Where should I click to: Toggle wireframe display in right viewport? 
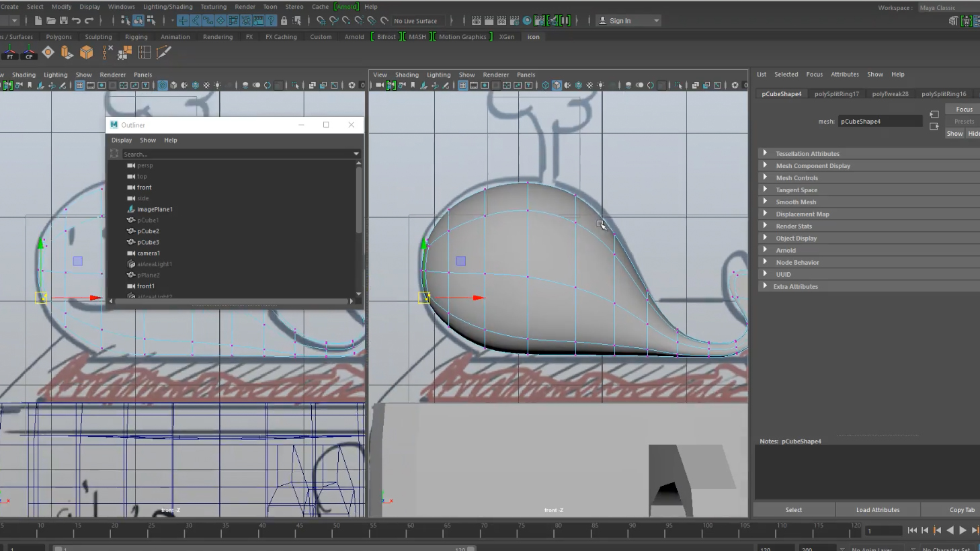tap(545, 85)
